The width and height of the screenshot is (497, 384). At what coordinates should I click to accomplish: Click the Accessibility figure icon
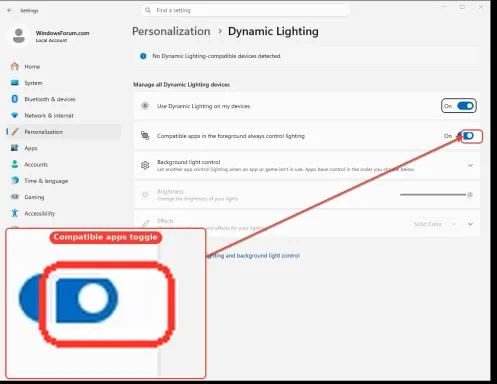point(15,213)
